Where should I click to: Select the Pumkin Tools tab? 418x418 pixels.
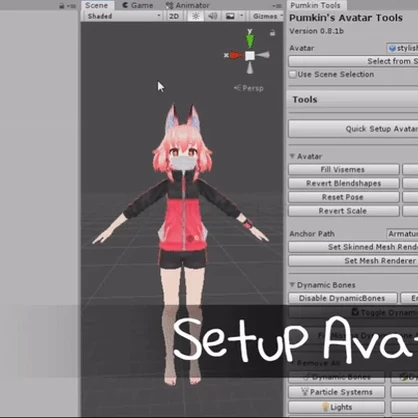(x=315, y=5)
